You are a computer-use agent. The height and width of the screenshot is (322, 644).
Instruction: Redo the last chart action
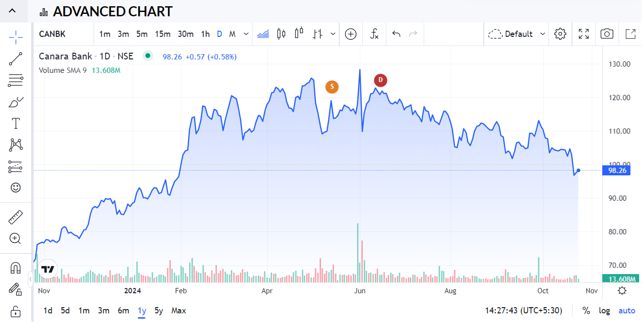coord(413,34)
